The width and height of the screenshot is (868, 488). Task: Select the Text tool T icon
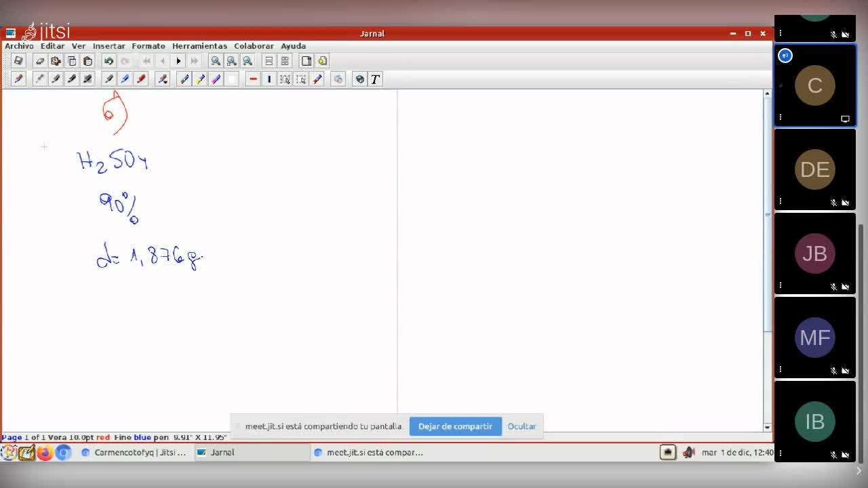coord(375,79)
